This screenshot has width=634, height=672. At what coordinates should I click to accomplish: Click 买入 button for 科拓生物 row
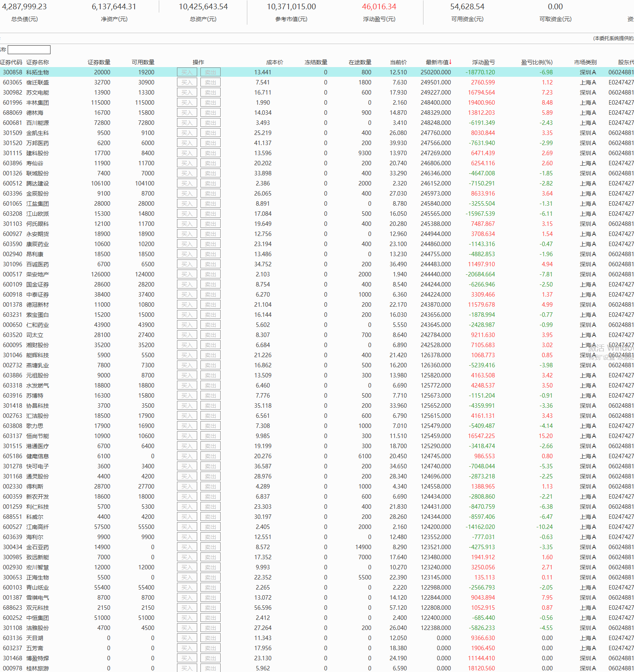(187, 72)
